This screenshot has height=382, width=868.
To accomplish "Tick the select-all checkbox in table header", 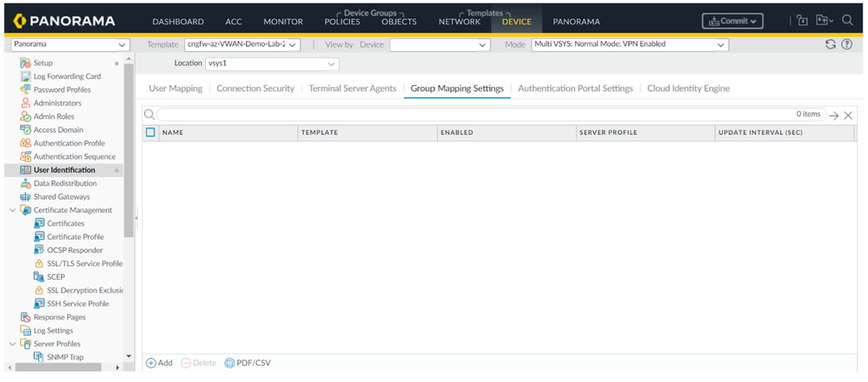I will coord(150,133).
